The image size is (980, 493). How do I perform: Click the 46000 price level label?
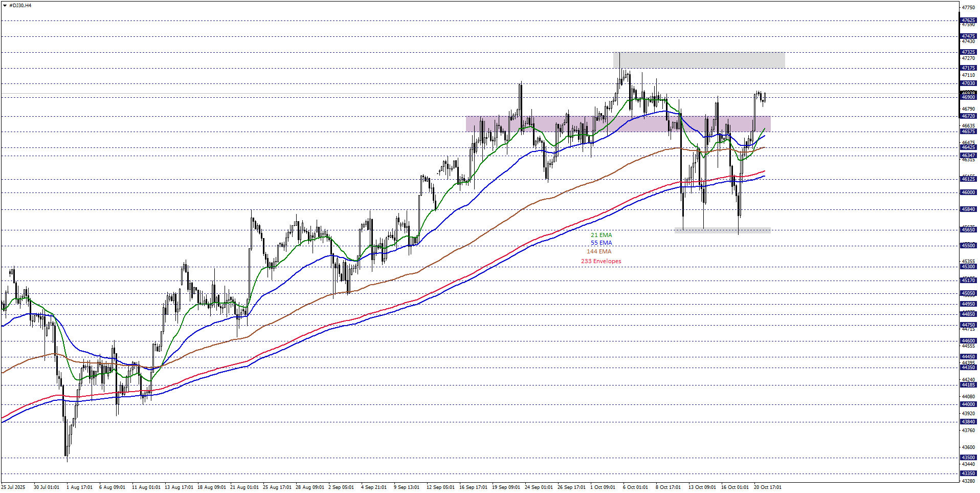968,192
